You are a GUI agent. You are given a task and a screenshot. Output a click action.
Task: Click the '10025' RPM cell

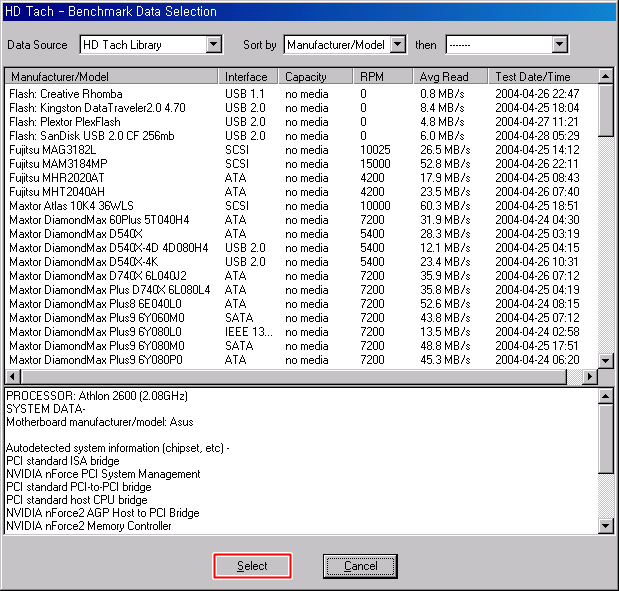click(375, 150)
